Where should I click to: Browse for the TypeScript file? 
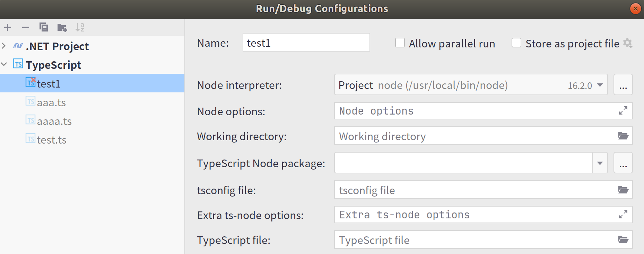623,240
